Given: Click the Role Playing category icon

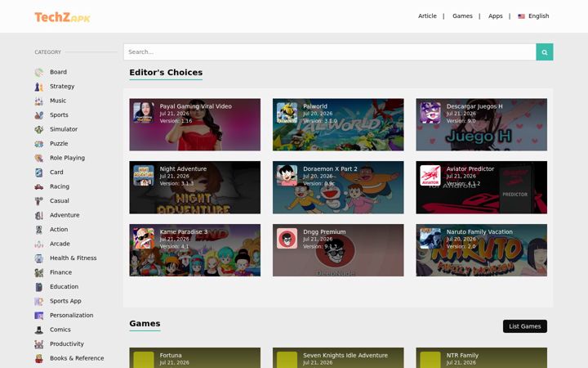Looking at the screenshot, I should [39, 158].
